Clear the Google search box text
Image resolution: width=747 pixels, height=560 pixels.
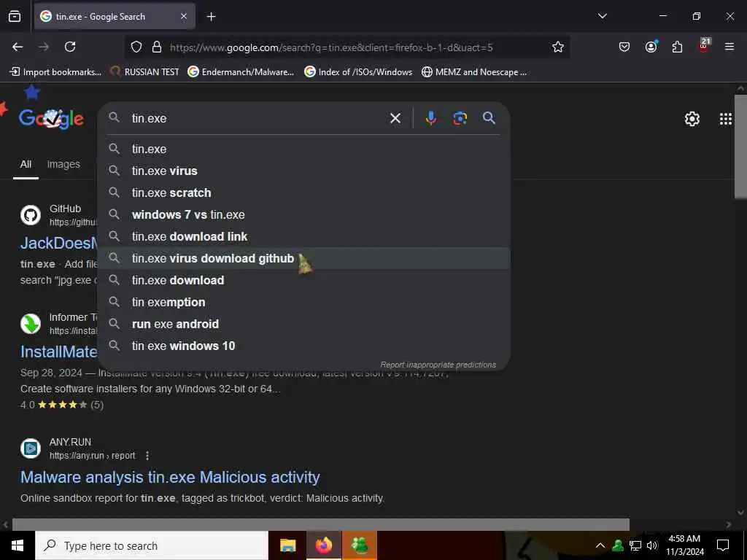coord(395,118)
